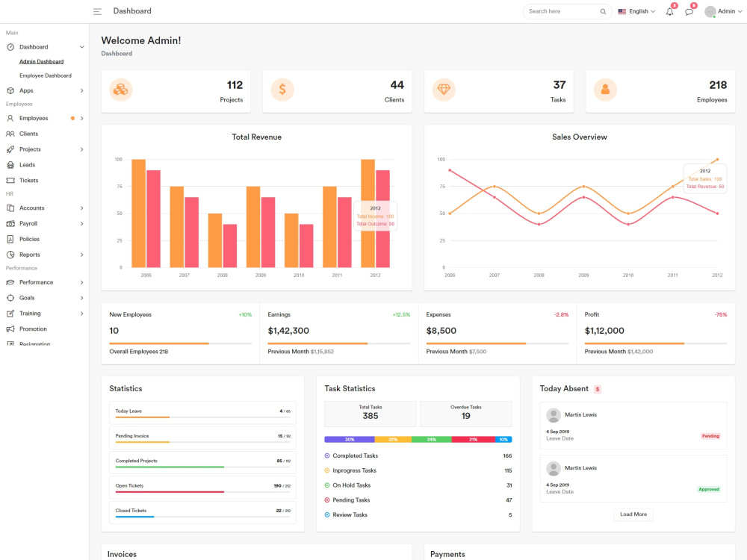Image resolution: width=747 pixels, height=560 pixels.
Task: Select Policies in the sidebar
Action: click(x=30, y=239)
